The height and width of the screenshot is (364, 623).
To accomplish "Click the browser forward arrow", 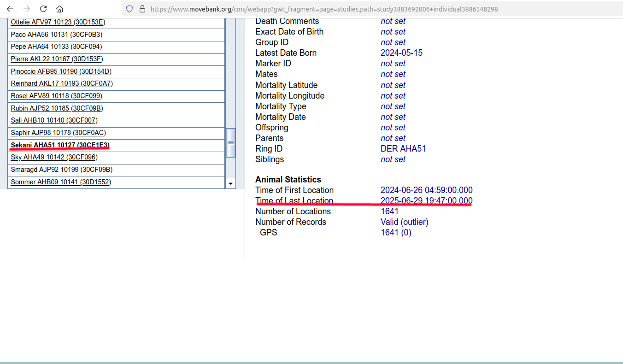I will pos(27,9).
